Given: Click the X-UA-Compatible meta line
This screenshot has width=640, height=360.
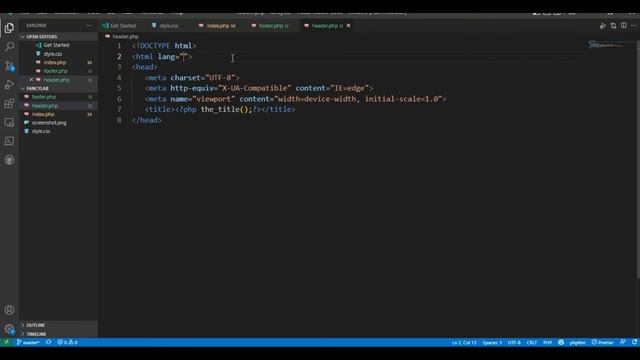Looking at the screenshot, I should (259, 88).
